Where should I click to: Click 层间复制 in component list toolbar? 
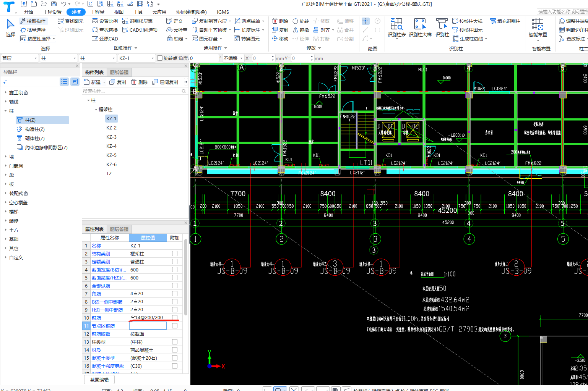click(x=165, y=82)
